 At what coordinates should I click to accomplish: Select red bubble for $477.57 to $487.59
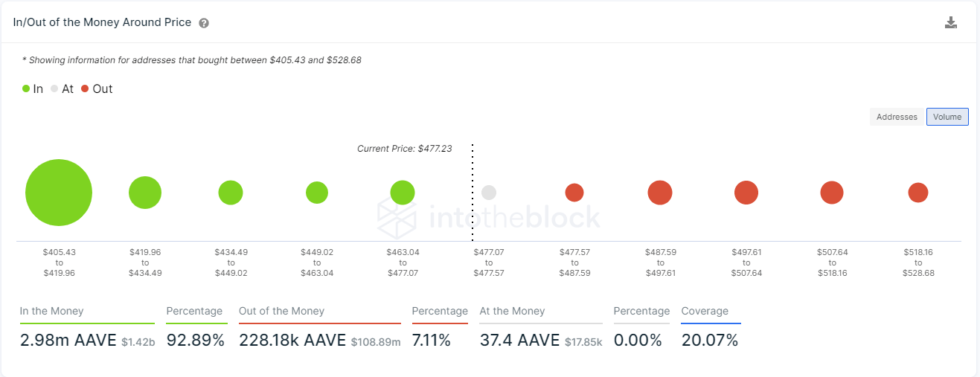[x=574, y=193]
